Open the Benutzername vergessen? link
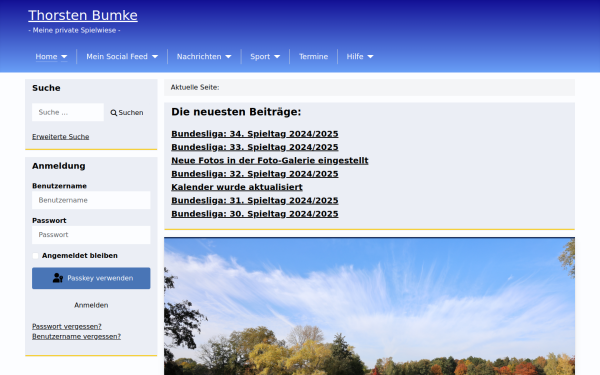This screenshot has height=375, width=600. point(76,336)
